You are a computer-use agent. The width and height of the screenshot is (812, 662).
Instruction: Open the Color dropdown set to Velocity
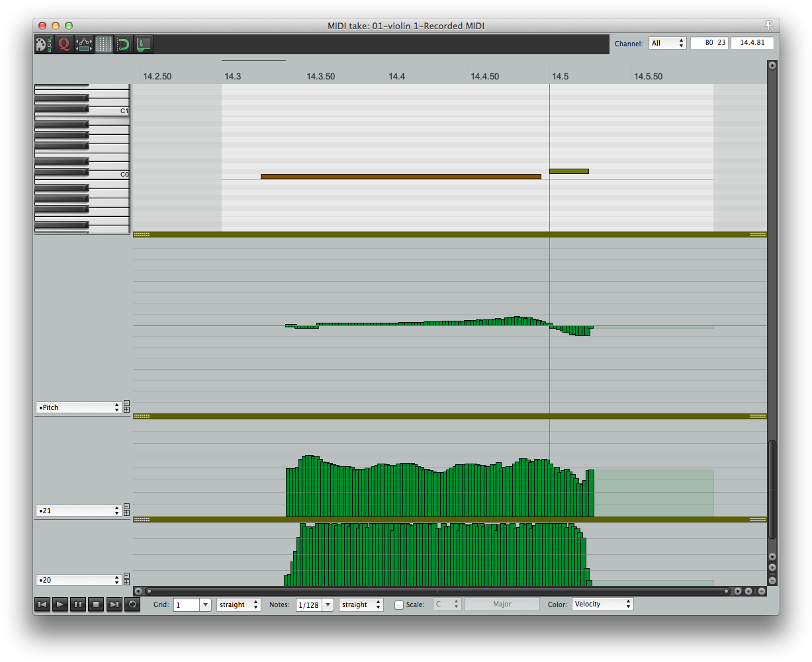pyautogui.click(x=602, y=604)
